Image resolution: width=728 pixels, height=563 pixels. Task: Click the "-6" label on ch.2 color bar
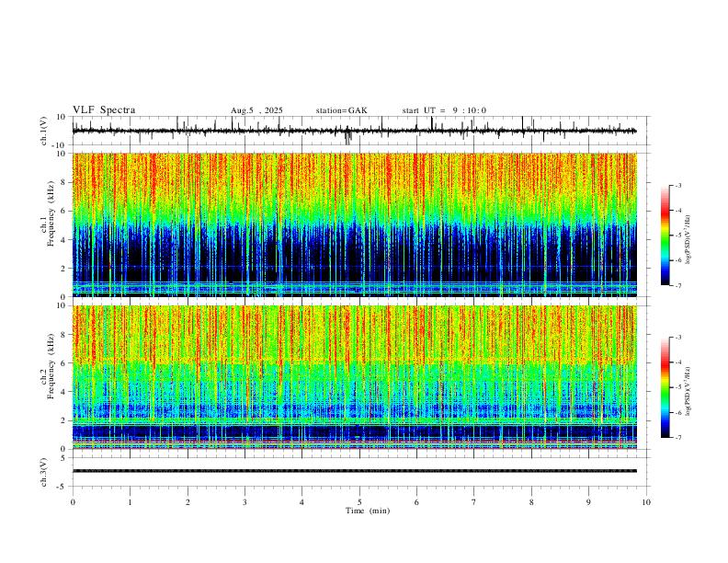[678, 412]
